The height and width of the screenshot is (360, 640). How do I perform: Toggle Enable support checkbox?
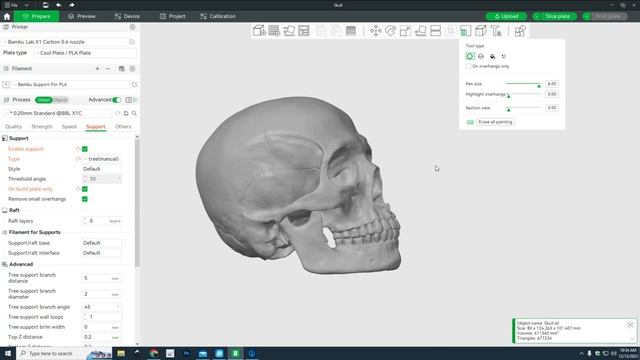pos(85,149)
